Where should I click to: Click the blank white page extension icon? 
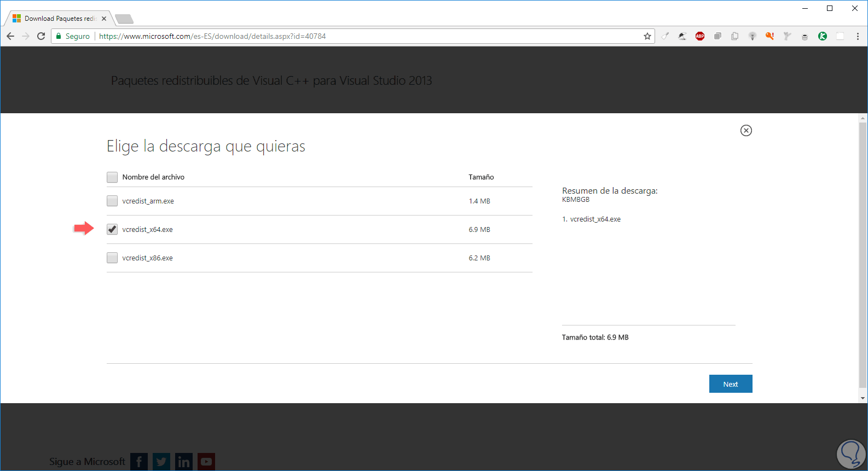coord(840,36)
